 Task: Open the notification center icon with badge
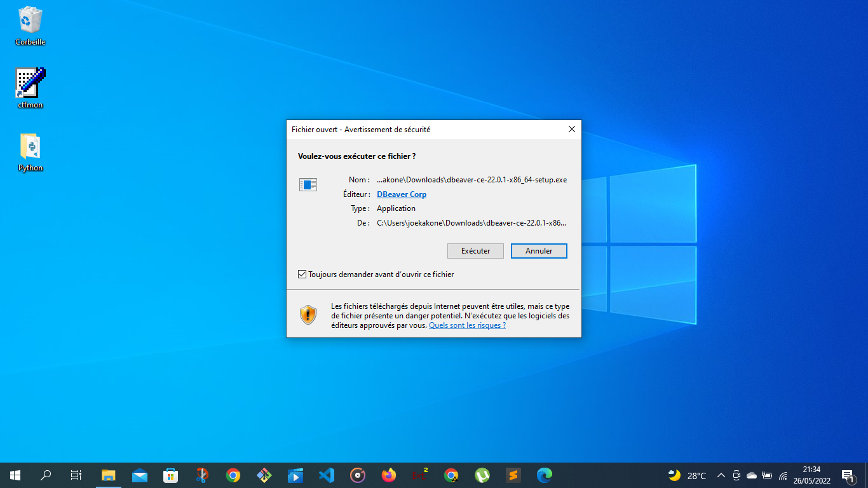[x=848, y=475]
